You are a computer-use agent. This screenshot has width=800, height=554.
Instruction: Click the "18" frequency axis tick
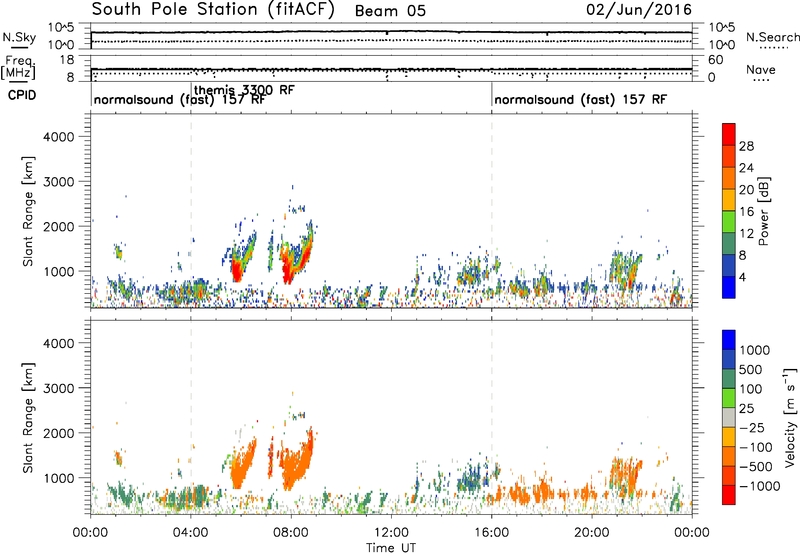click(67, 60)
